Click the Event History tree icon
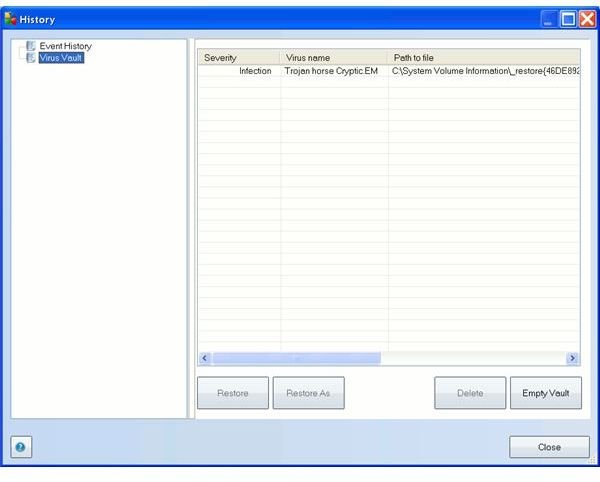Image resolution: width=600 pixels, height=482 pixels. click(x=30, y=46)
